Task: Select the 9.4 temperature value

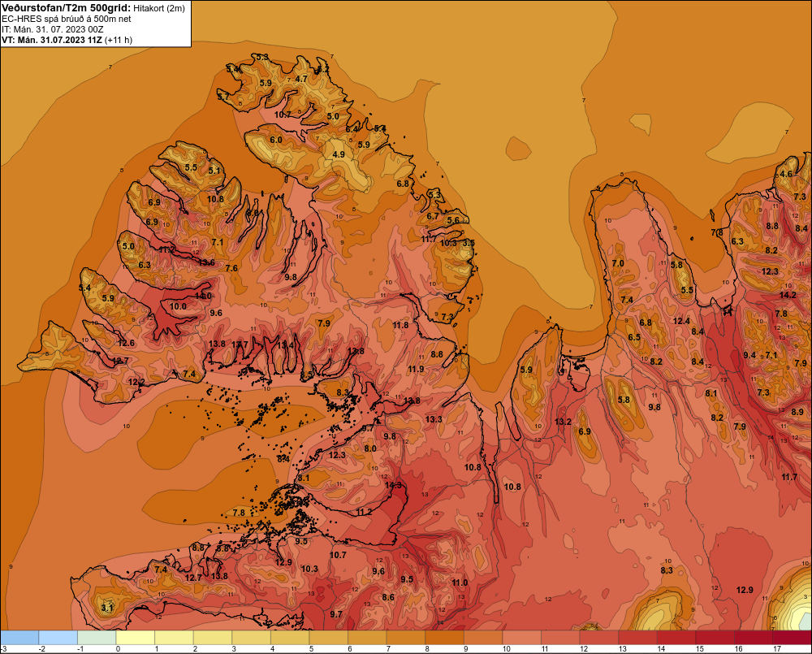Action: click(x=749, y=355)
